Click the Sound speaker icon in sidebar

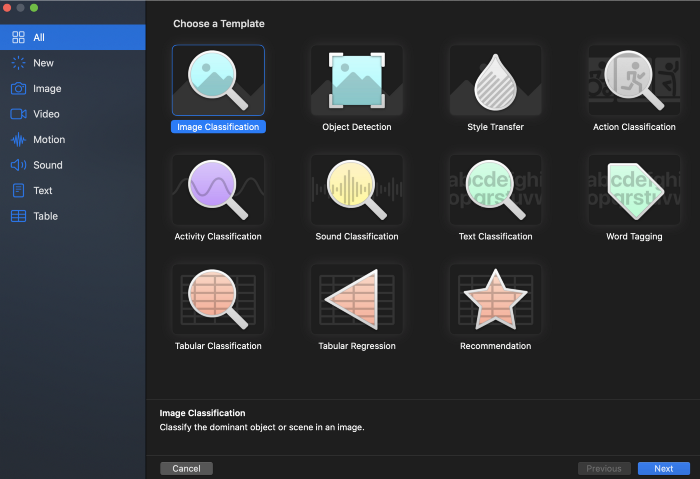[18, 165]
